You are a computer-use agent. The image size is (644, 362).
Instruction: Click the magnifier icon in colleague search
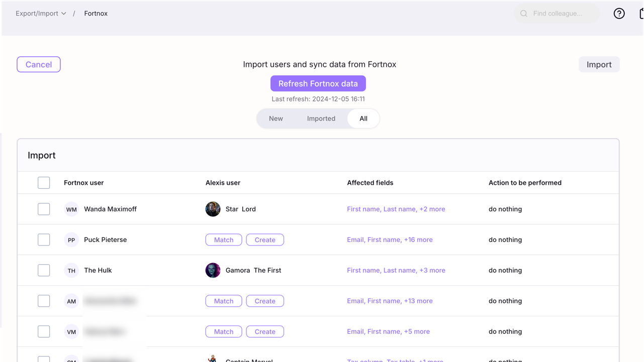pos(524,14)
